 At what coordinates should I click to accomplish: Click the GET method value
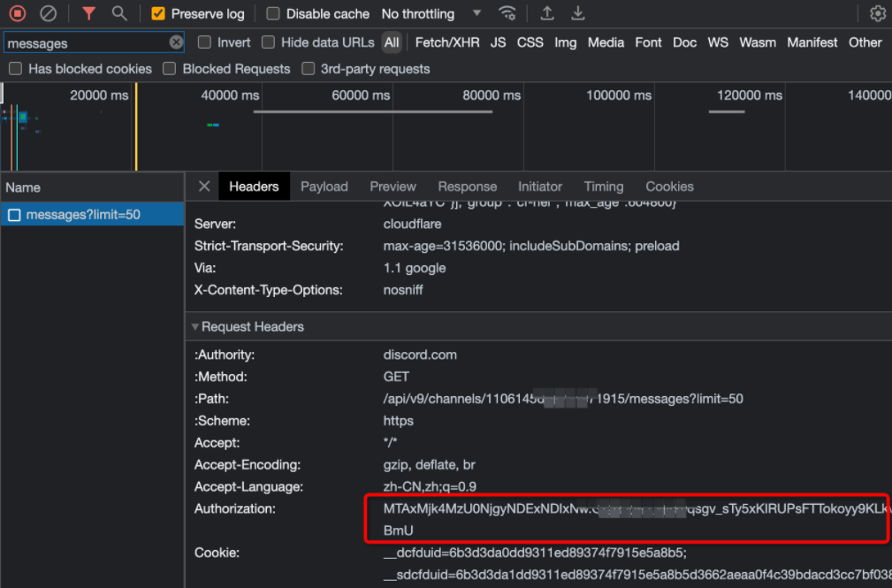pos(396,377)
